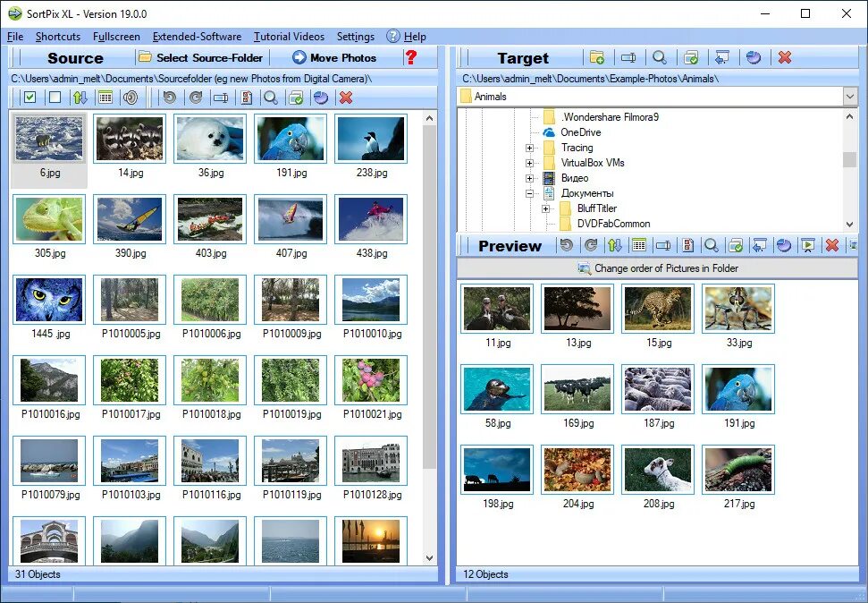
Task: Click sort arrows icon in Preview toolbar
Action: click(x=614, y=245)
